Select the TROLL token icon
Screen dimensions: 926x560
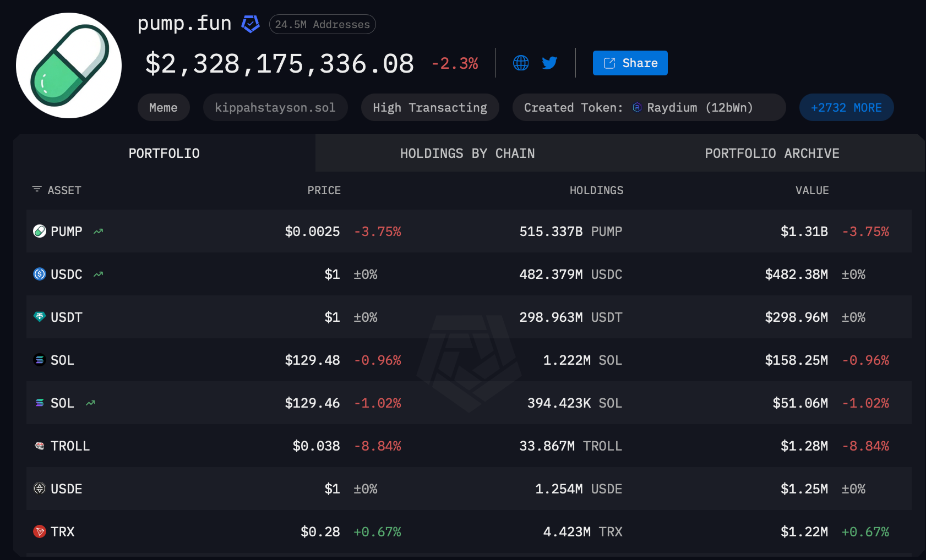click(39, 446)
